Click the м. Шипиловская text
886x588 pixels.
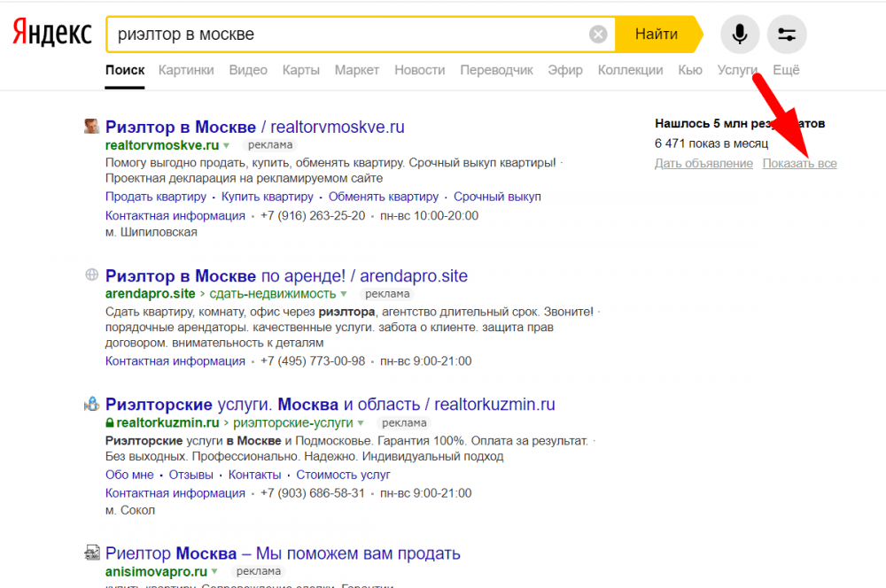[x=152, y=232]
